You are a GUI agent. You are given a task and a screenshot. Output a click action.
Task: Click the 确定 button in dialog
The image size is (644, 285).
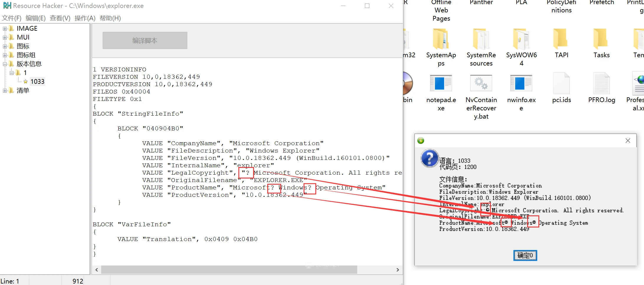525,255
